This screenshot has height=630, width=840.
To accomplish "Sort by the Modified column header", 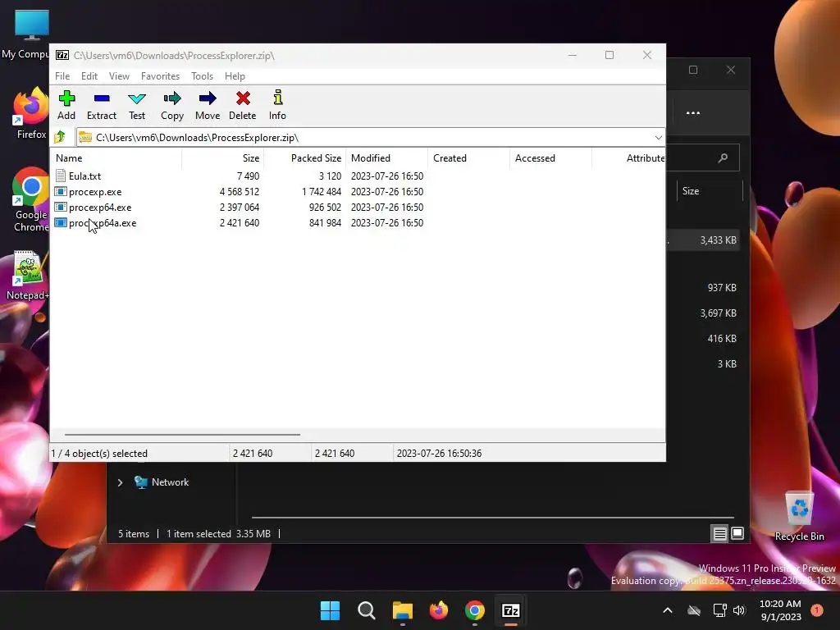I will click(x=387, y=158).
